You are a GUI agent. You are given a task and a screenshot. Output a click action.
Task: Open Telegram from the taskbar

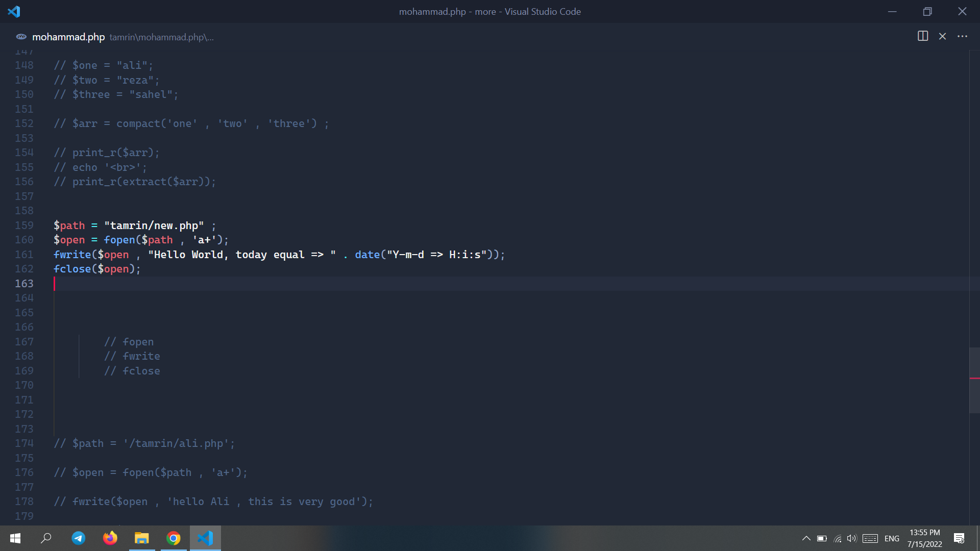(x=78, y=538)
